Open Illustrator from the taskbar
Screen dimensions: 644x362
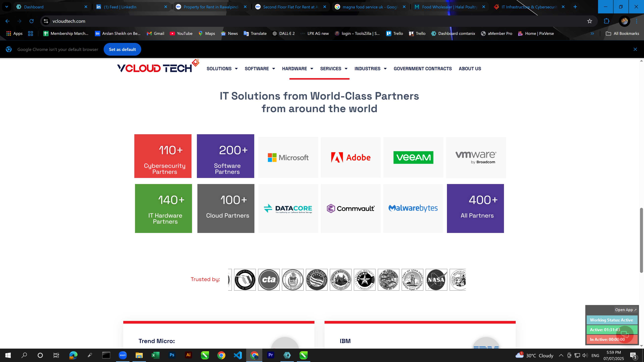pyautogui.click(x=188, y=355)
